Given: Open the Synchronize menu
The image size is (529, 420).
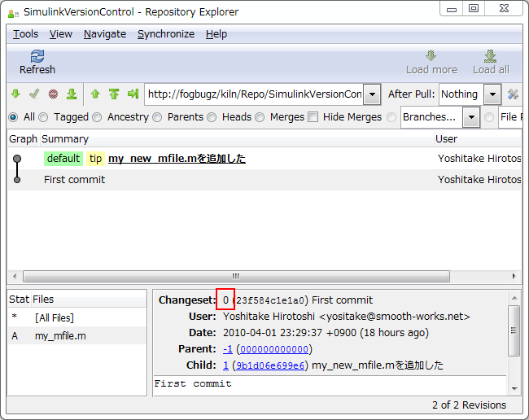Looking at the screenshot, I should tap(165, 34).
